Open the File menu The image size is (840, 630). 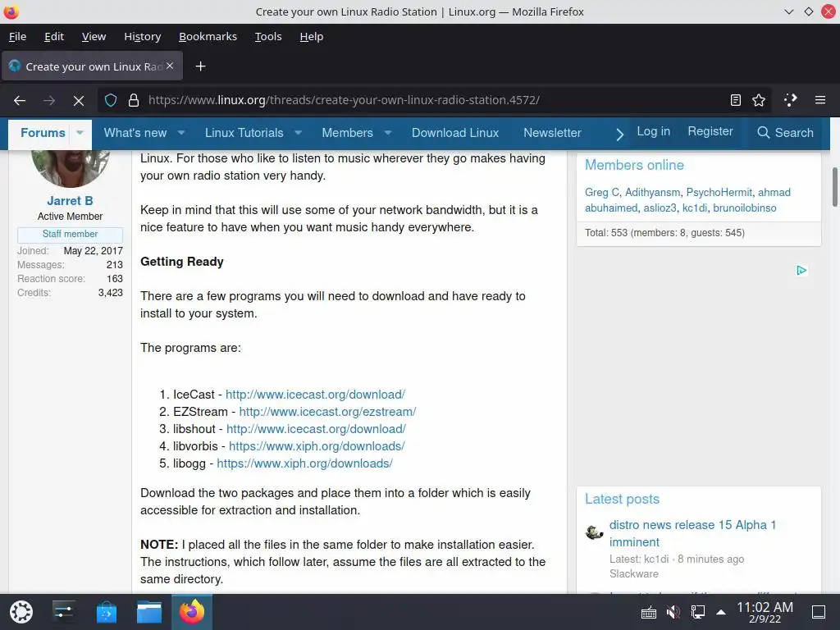18,36
